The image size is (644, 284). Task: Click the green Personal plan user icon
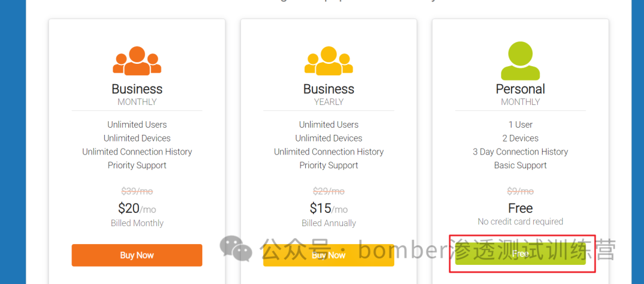(521, 61)
